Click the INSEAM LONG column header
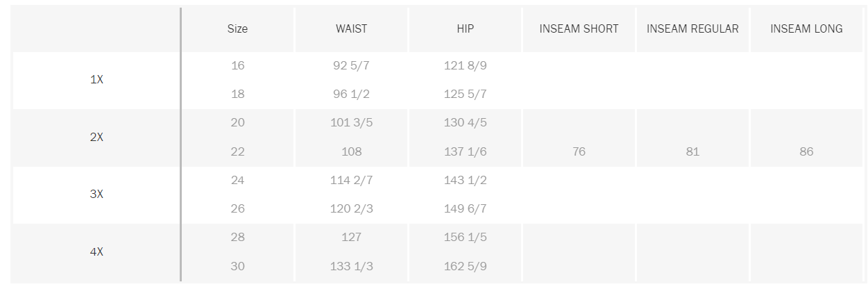868x289 pixels. [806, 29]
